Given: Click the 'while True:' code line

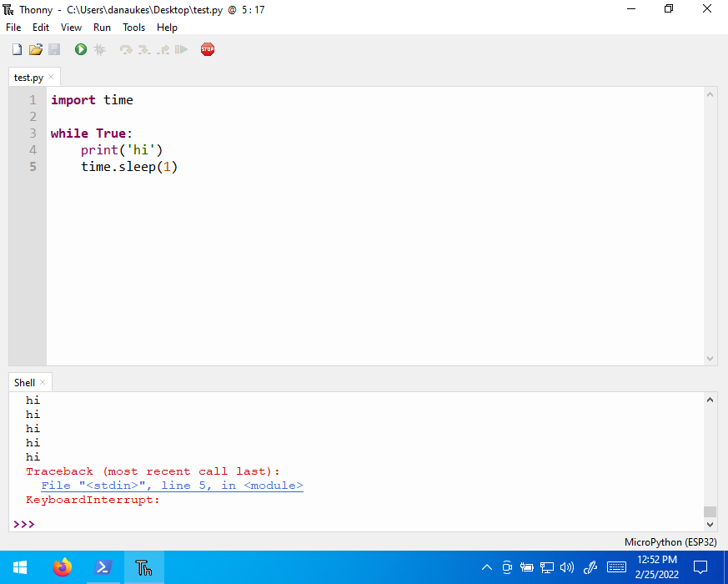Looking at the screenshot, I should (92, 133).
